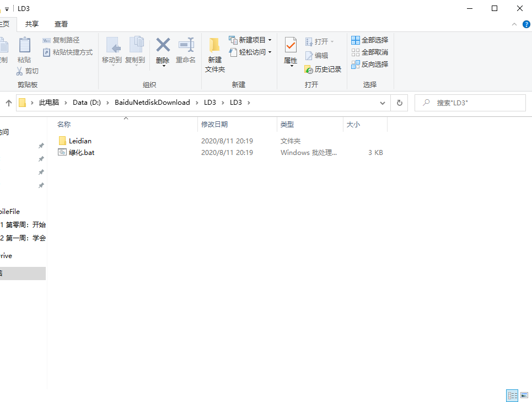Image resolution: width=532 pixels, height=402 pixels.
Task: Click the Rename (重命名) icon
Action: tap(186, 45)
